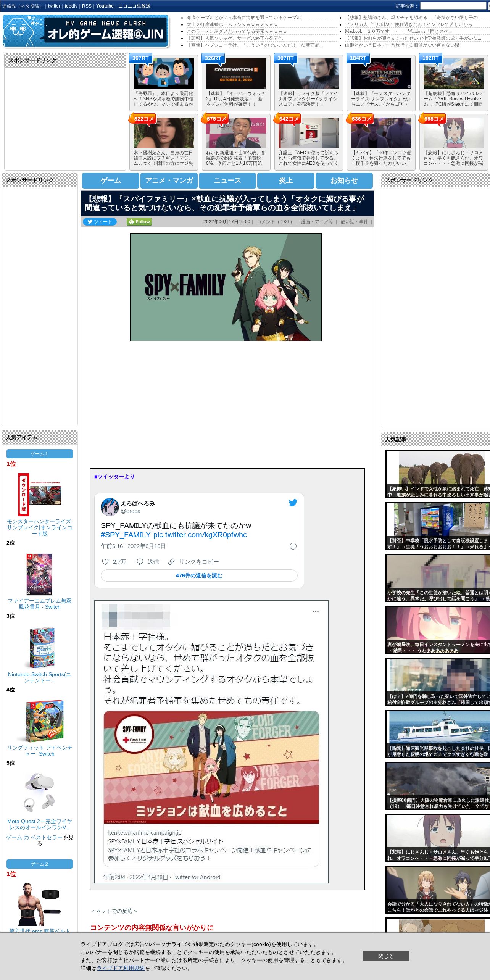Click the ARK Survival Evolved article thumbnail
Viewport: 490px width, 980px height.
(x=454, y=74)
